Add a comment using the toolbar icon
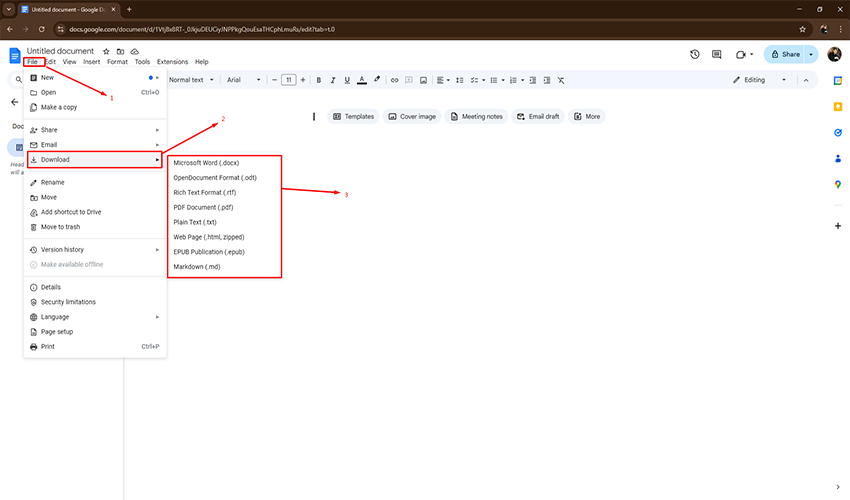 click(409, 80)
